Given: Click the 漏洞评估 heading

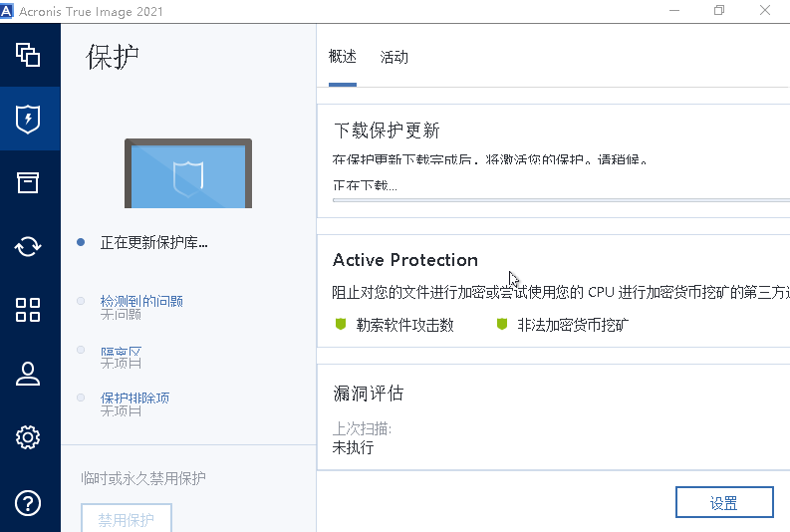Looking at the screenshot, I should pos(369,393).
